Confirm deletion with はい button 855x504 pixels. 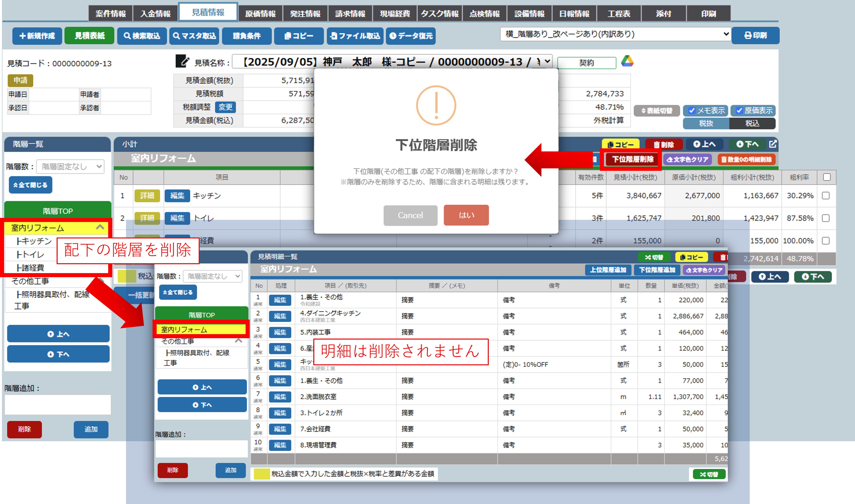[x=466, y=215]
